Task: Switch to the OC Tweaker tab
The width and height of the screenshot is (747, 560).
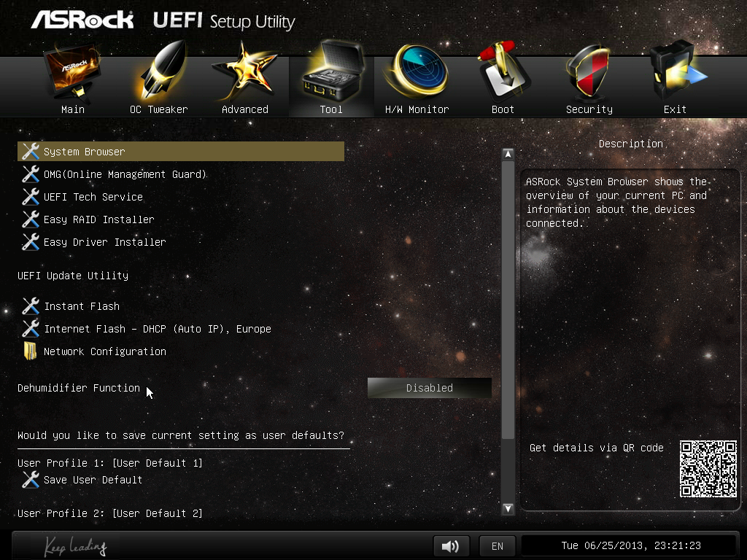Action: tap(158, 109)
